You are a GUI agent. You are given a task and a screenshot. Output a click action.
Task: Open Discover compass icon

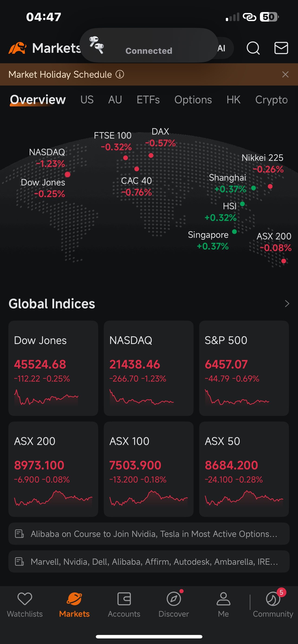174,599
